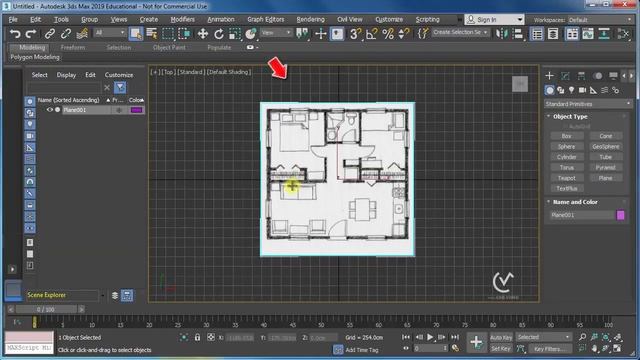Toggle selection lock icon in status bar
This screenshot has width=640, height=360.
coord(198,338)
